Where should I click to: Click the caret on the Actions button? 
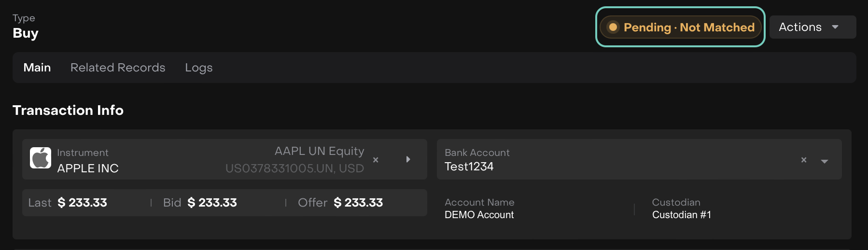(x=835, y=27)
